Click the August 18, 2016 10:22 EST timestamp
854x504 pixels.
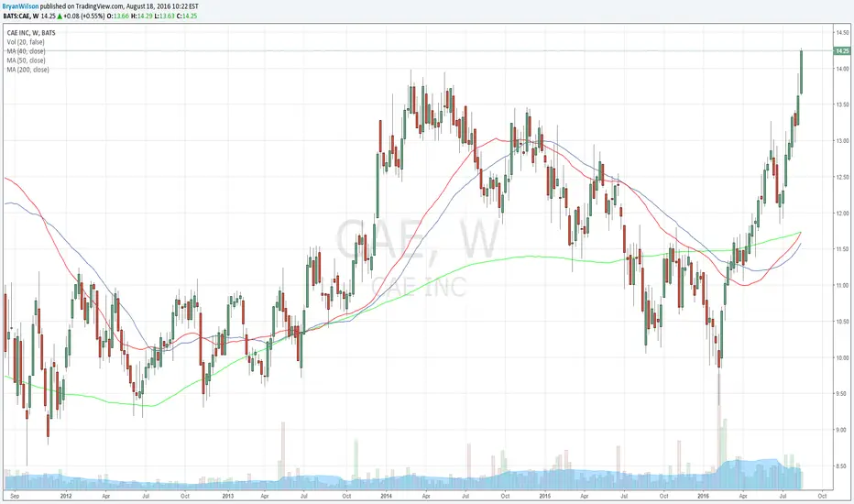(x=162, y=6)
